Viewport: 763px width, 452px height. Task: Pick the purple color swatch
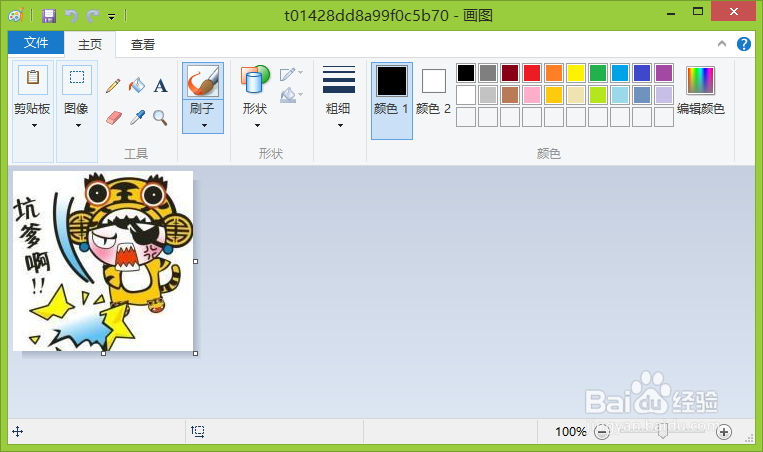[x=664, y=73]
